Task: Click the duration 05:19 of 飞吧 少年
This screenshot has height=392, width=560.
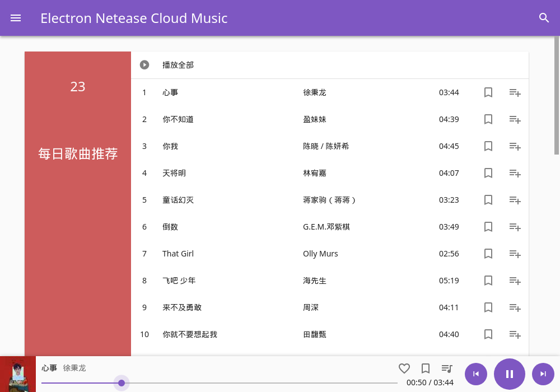Action: [x=449, y=281]
